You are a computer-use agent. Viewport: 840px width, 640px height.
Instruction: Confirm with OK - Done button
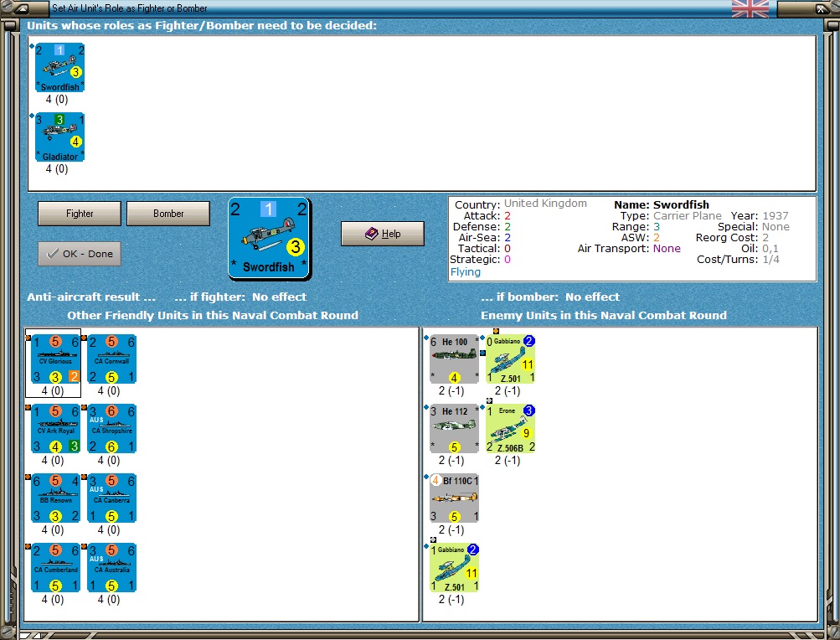point(80,254)
